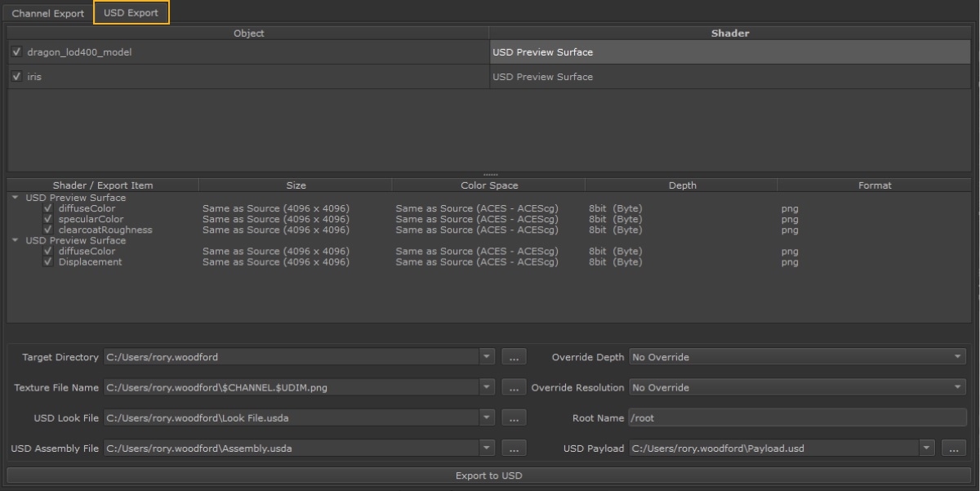
Task: Browse for Texture File Name path
Action: pyautogui.click(x=513, y=387)
